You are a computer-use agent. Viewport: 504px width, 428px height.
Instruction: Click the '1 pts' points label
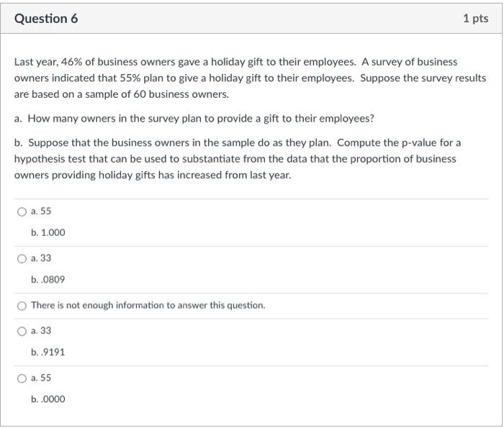[x=475, y=18]
